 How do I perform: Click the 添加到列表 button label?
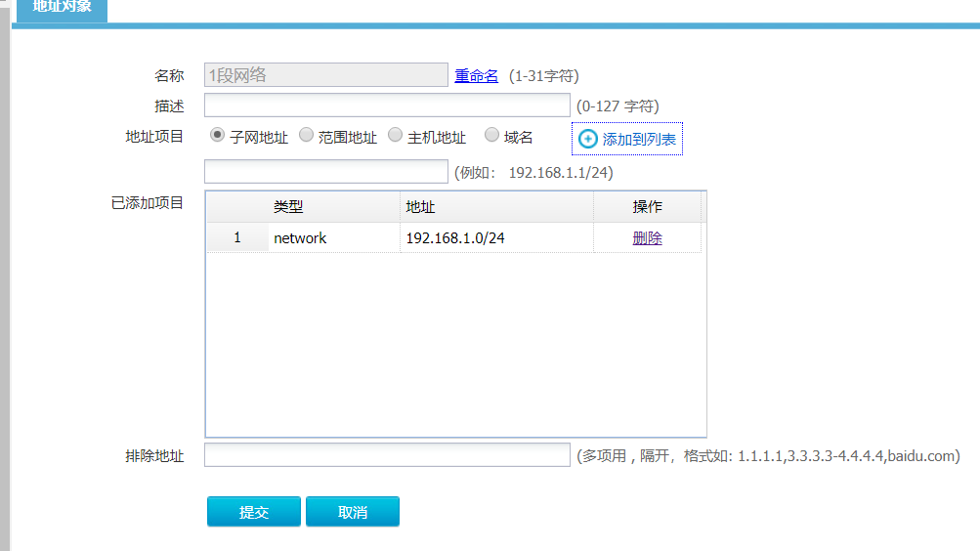(639, 140)
